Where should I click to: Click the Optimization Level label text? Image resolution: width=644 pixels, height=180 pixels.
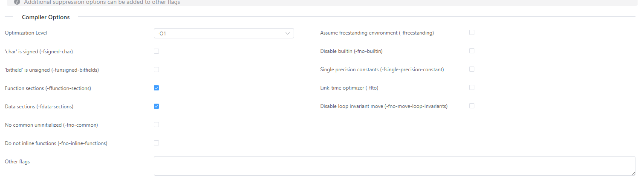pyautogui.click(x=26, y=33)
